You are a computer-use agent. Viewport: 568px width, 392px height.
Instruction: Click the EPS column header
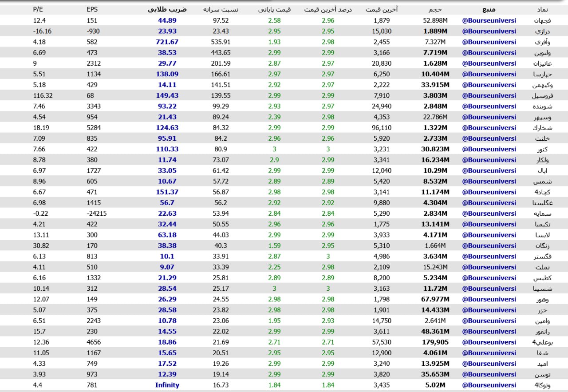click(92, 9)
